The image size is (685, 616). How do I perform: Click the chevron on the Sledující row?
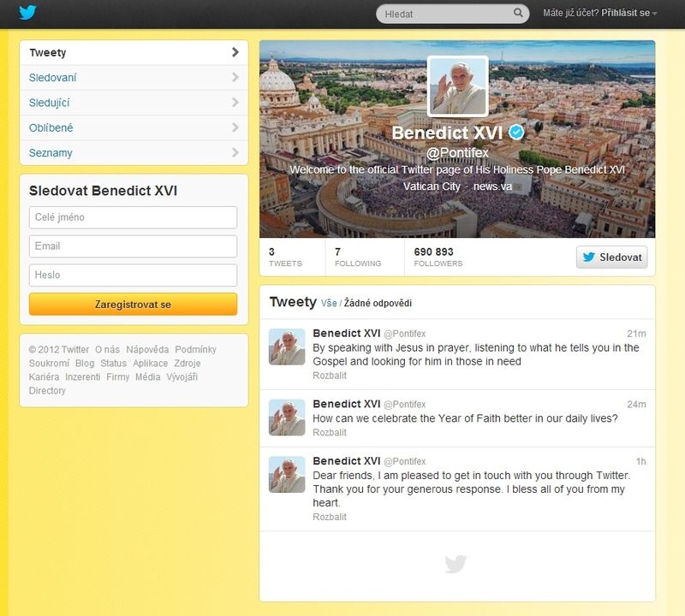(235, 103)
